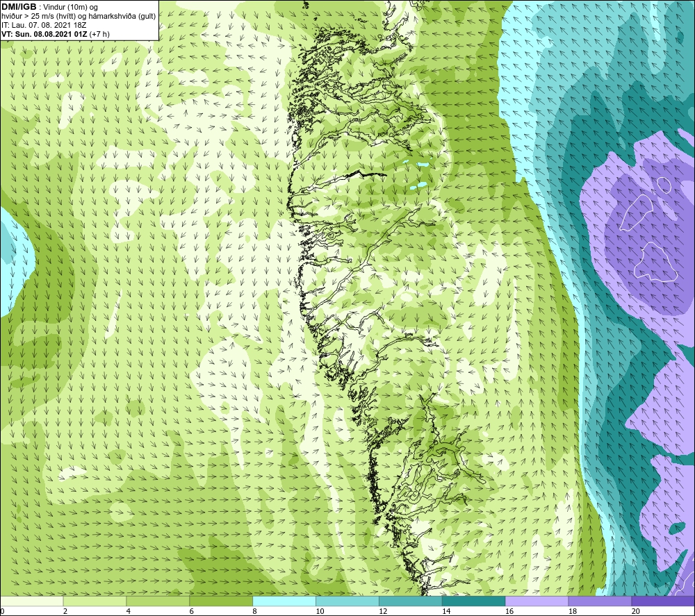Click the 'hviður > 25 m/s (hvítt)' line
Screen dimensions: 695x616
coord(38,17)
